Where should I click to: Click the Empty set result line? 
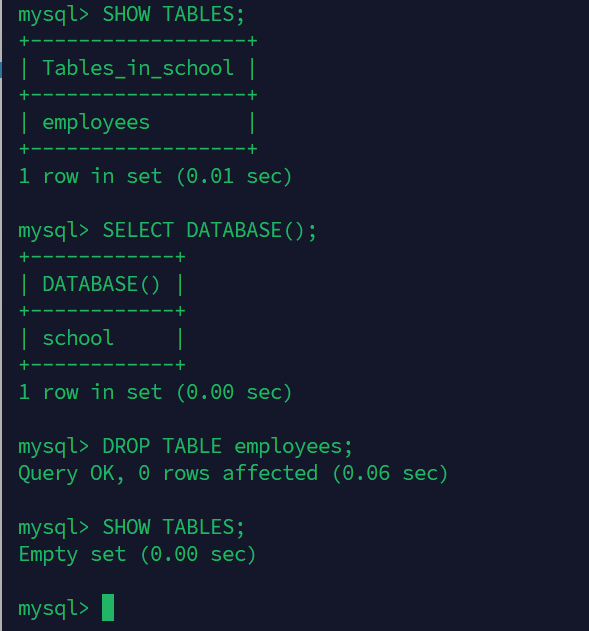tap(137, 555)
